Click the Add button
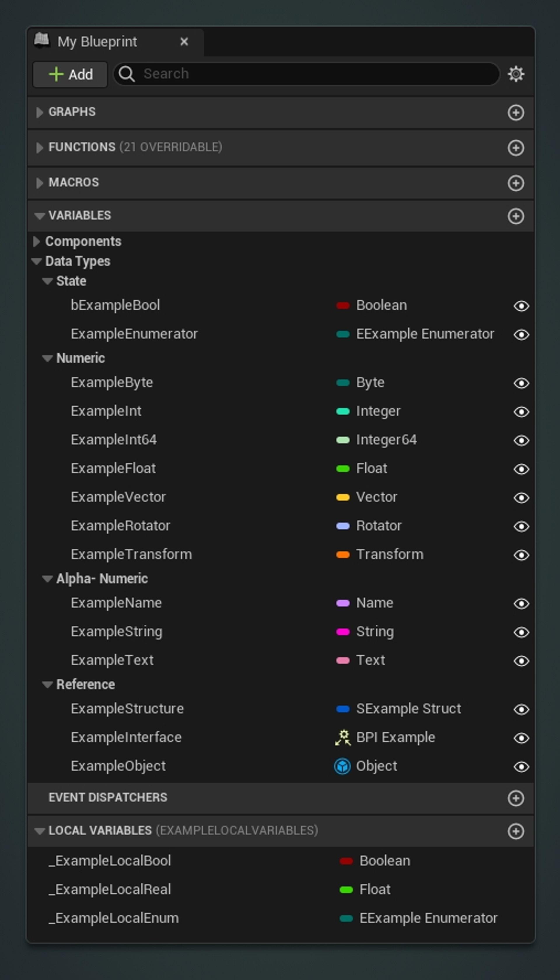The height and width of the screenshot is (980, 560). 70,74
